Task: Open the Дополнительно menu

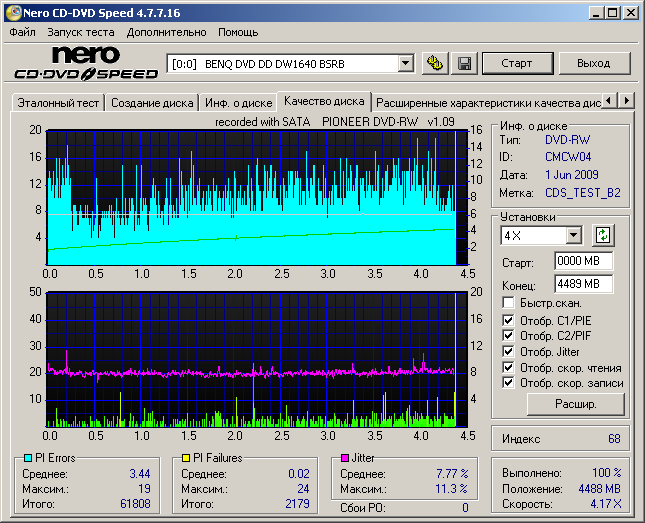Action: click(167, 32)
